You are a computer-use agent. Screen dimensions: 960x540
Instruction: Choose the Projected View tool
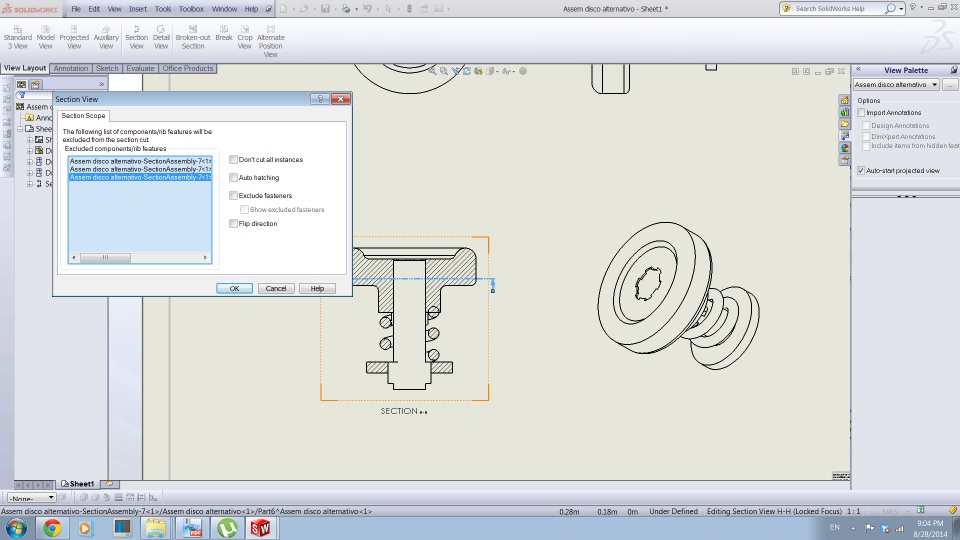point(74,37)
